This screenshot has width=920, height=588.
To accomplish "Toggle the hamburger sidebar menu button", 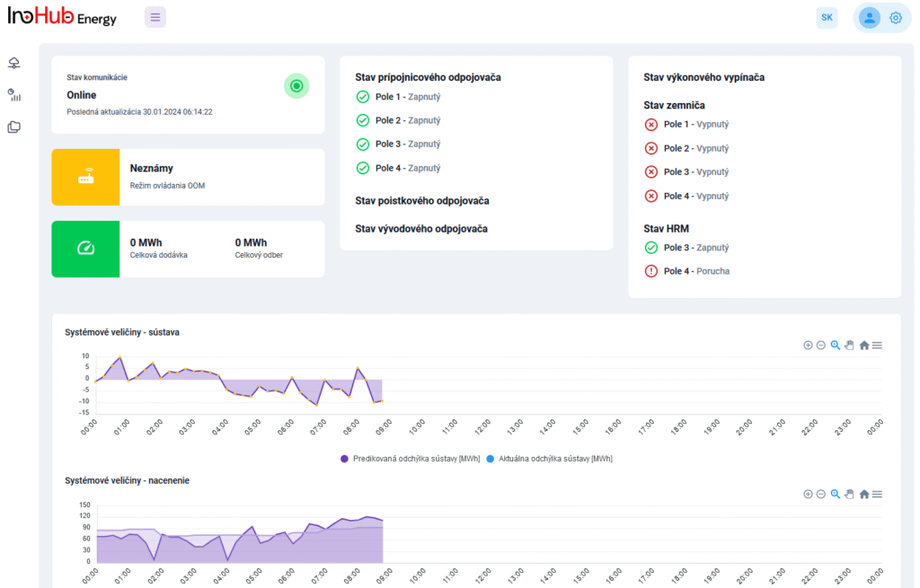I will 155,17.
